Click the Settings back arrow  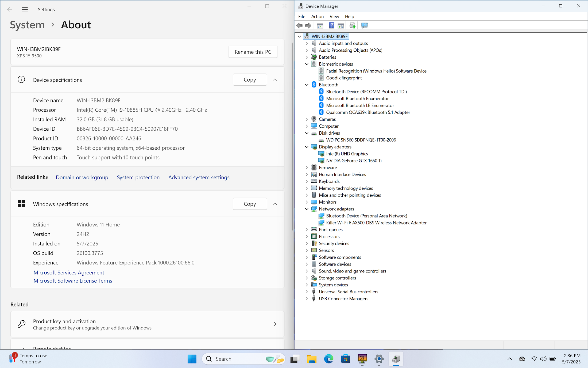point(10,9)
